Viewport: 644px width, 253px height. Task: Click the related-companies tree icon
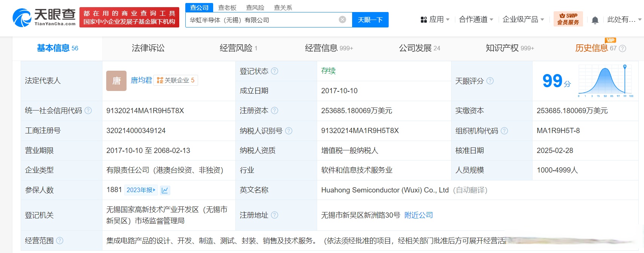[160, 80]
